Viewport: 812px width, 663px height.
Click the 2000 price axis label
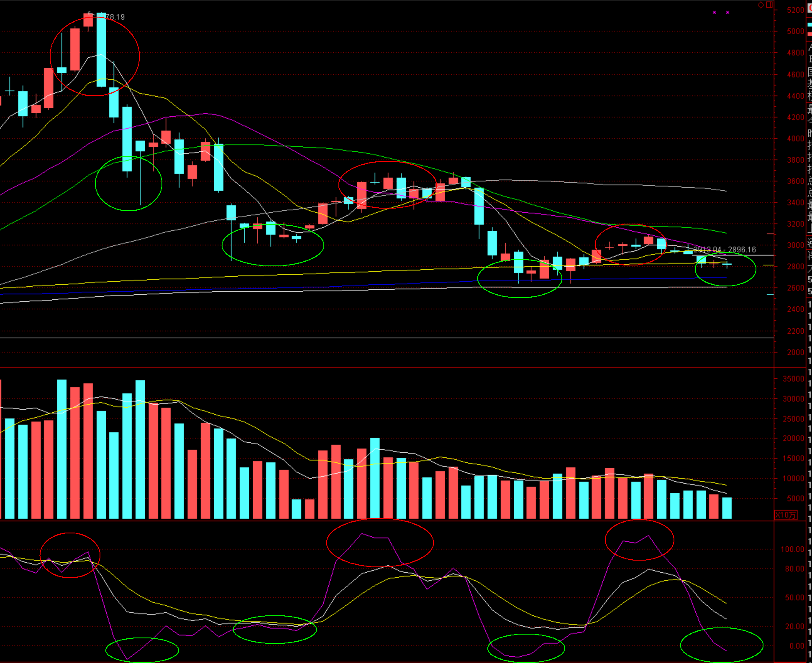[x=795, y=352]
